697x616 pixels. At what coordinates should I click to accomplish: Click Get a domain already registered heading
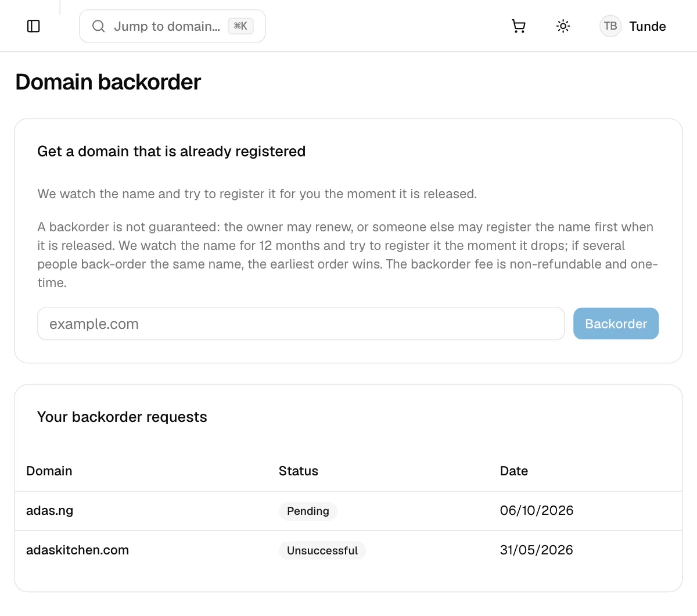tap(171, 152)
